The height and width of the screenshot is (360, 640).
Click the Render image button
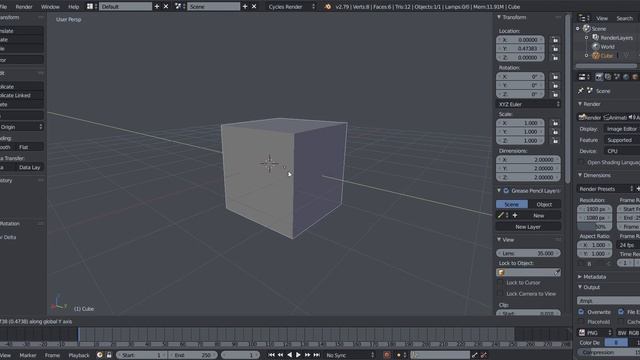(x=589, y=118)
